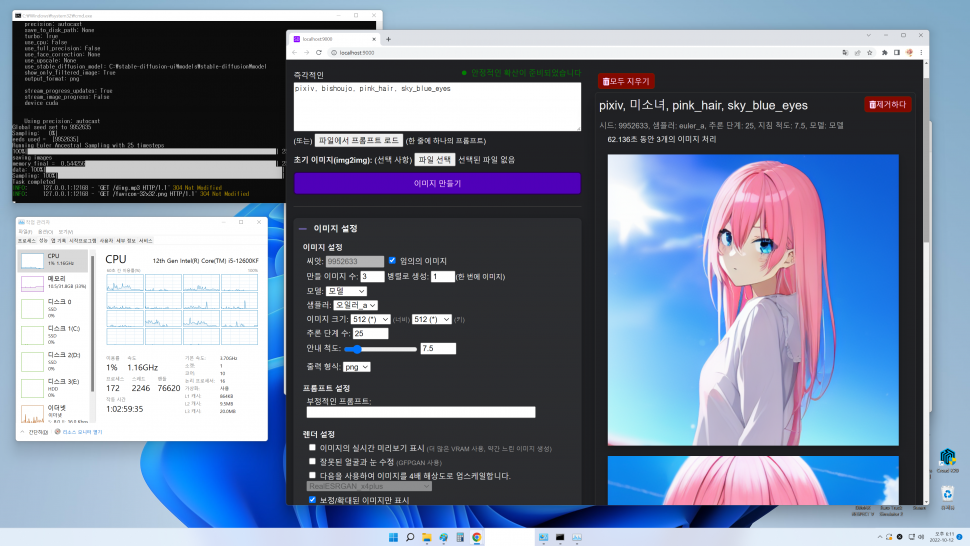Open File Explorer from the taskbar
Screen dimensions: 970x546
427,537
